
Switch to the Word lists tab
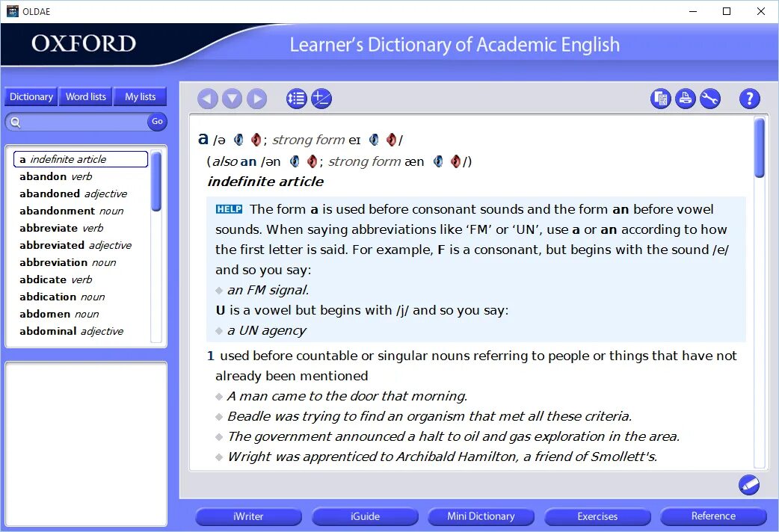click(86, 97)
